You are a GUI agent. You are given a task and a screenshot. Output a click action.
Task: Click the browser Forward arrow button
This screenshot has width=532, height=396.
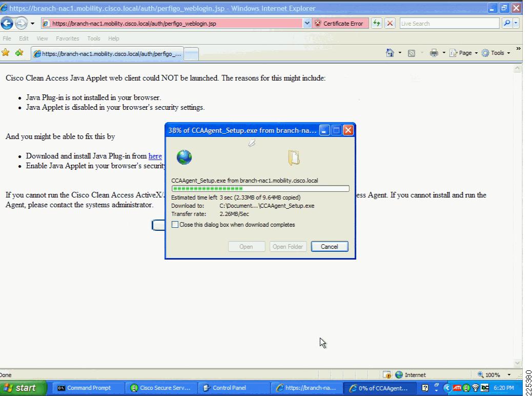click(21, 23)
